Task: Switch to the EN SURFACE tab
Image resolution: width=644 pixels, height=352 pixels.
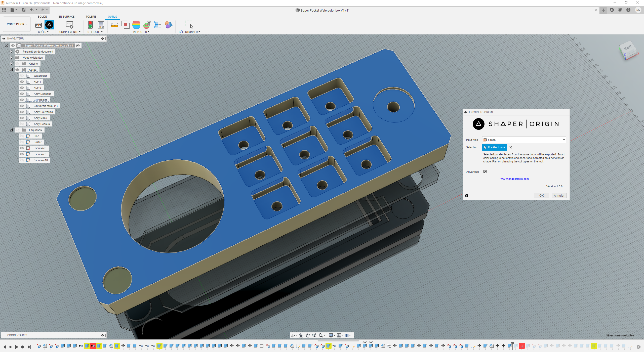Action: 66,17
